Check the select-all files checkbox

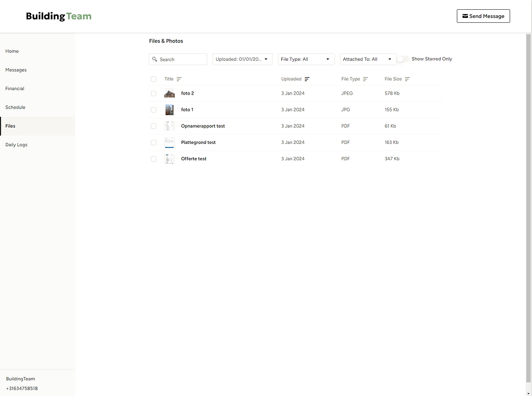154,79
